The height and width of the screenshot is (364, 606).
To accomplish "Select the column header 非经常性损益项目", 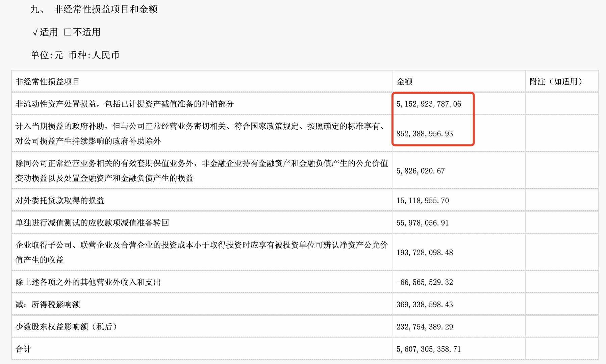I will (48, 81).
